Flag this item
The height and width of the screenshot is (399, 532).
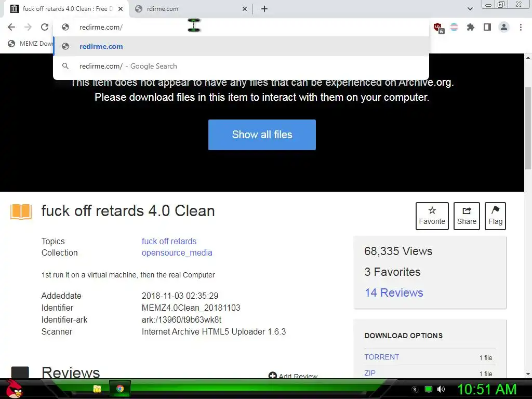pos(495,216)
